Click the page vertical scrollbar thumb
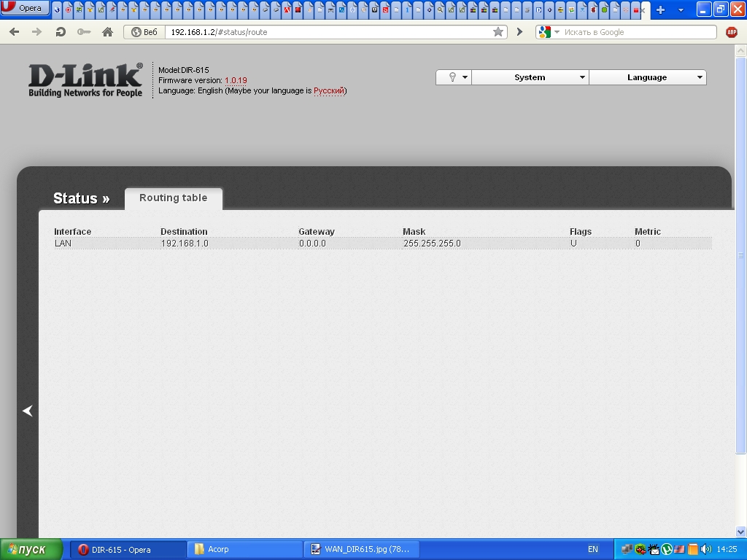The width and height of the screenshot is (747, 560). click(741, 255)
